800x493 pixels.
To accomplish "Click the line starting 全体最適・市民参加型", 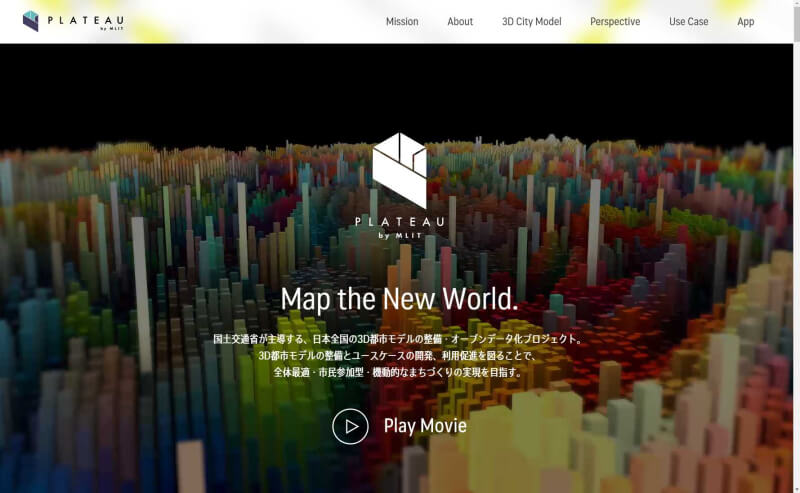I will pyautogui.click(x=398, y=372).
